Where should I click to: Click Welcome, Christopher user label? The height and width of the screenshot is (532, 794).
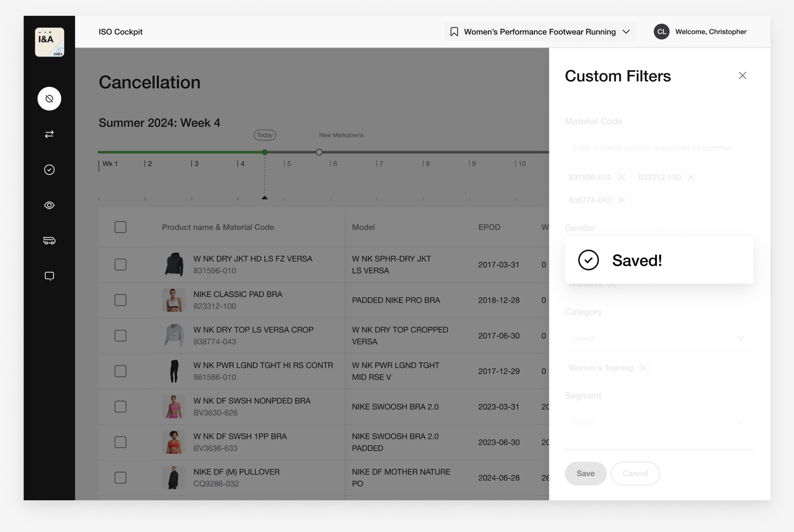point(711,32)
